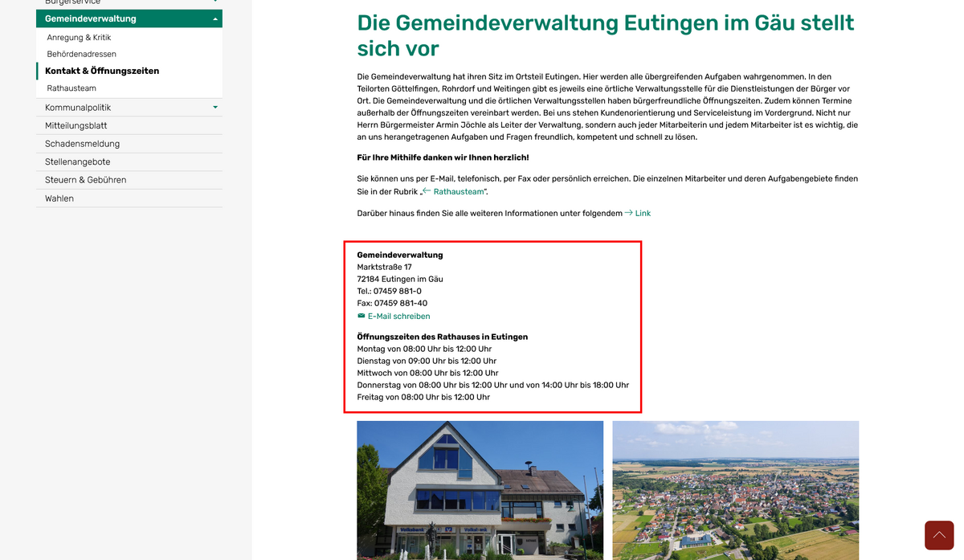Click the envelope icon beside E-Mail schreiben
Image resolution: width=964 pixels, height=560 pixels.
click(x=361, y=316)
